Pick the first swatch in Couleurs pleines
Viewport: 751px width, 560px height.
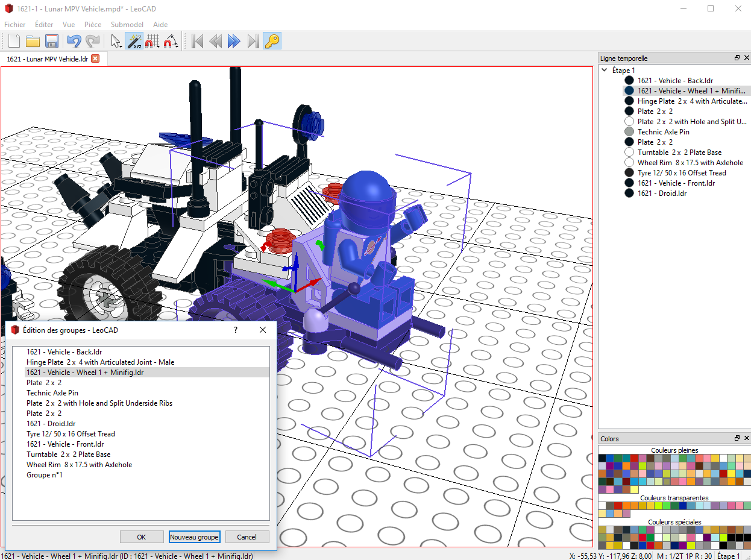[x=602, y=458]
